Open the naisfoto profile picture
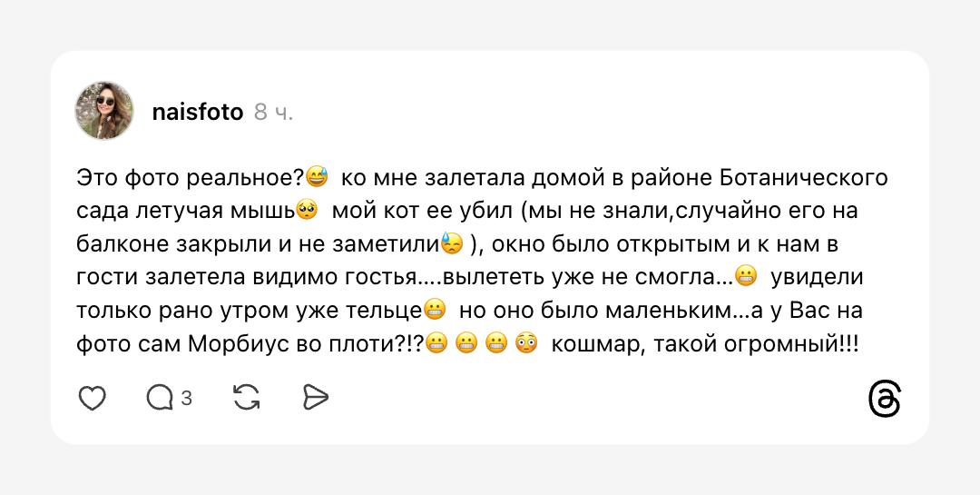Screen dimensions: 980x495 [x=104, y=111]
